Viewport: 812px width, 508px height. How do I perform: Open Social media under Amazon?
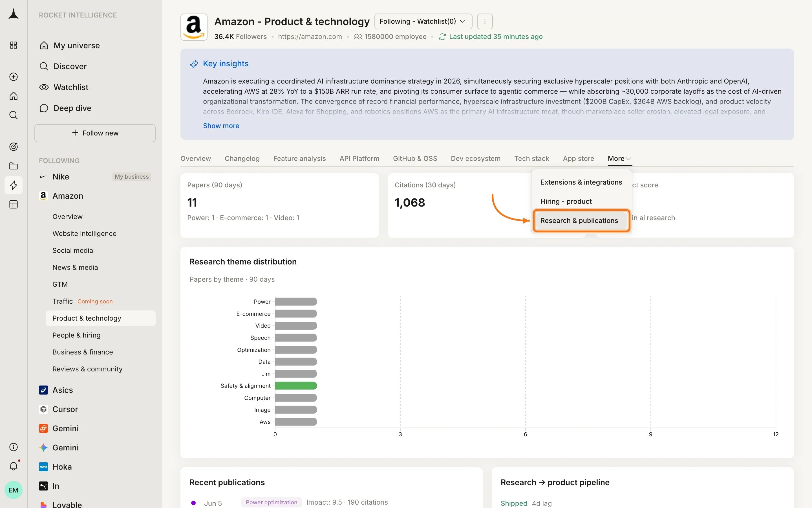click(72, 250)
